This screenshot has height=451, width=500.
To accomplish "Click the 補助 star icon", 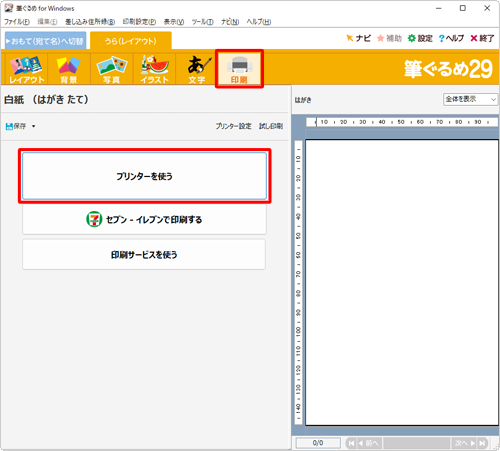I will (389, 38).
